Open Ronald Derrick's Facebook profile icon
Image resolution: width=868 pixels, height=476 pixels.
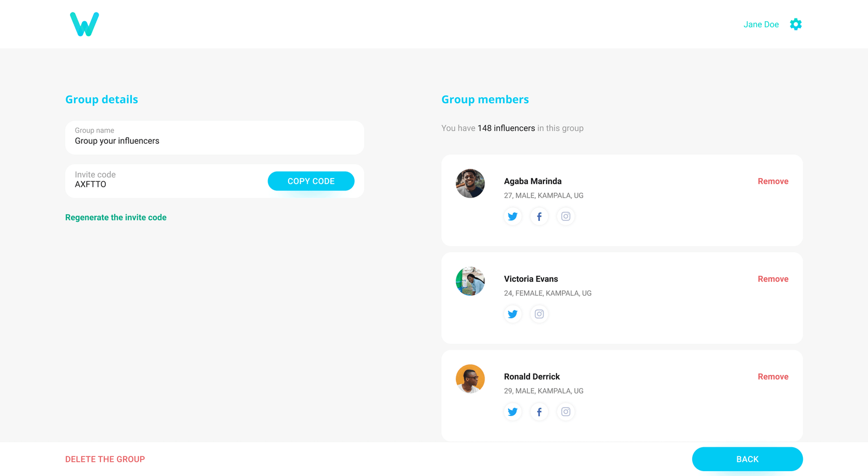point(539,411)
